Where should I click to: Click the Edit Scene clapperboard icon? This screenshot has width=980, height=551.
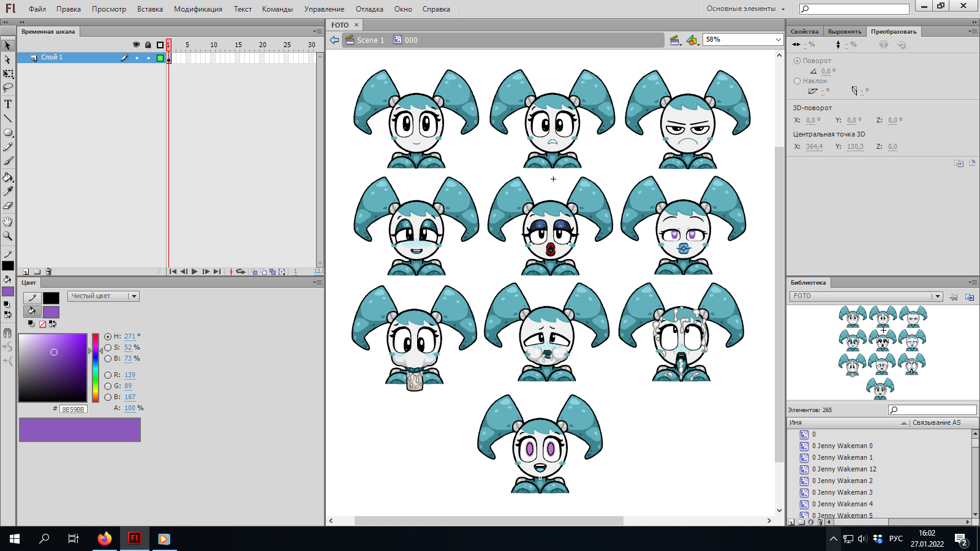click(675, 40)
